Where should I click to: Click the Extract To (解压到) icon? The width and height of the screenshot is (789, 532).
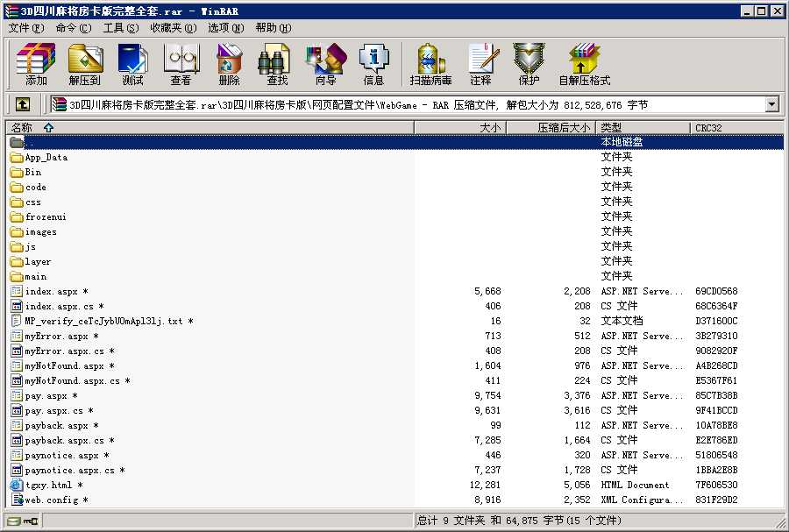(84, 64)
